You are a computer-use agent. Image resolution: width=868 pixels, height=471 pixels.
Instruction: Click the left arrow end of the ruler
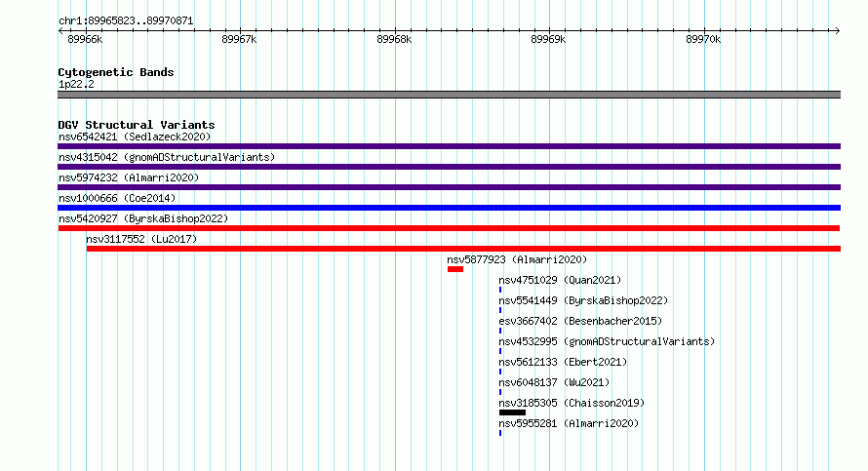[60, 30]
